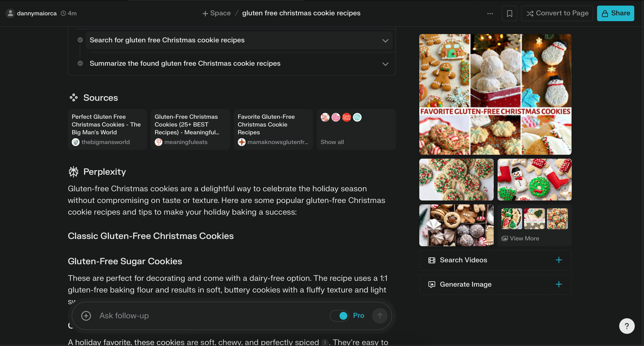Click the add follow-up circle icon
The image size is (644, 346).
(86, 316)
